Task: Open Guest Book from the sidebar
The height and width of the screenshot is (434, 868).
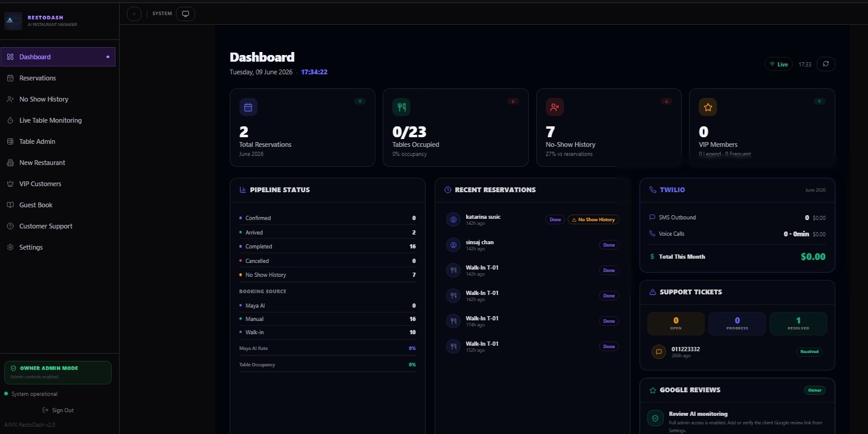Action: [x=58, y=205]
